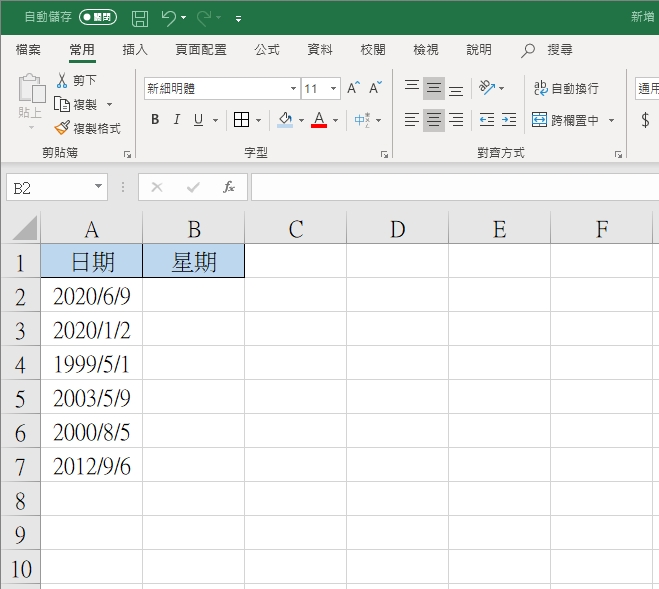
Task: Click the Undo arrow icon
Action: (x=169, y=18)
